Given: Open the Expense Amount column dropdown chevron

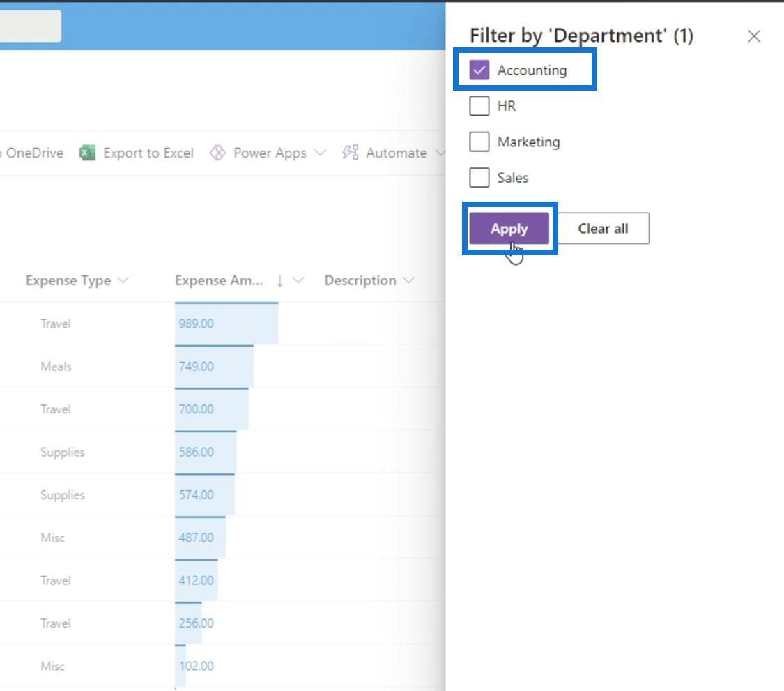Looking at the screenshot, I should [x=298, y=280].
